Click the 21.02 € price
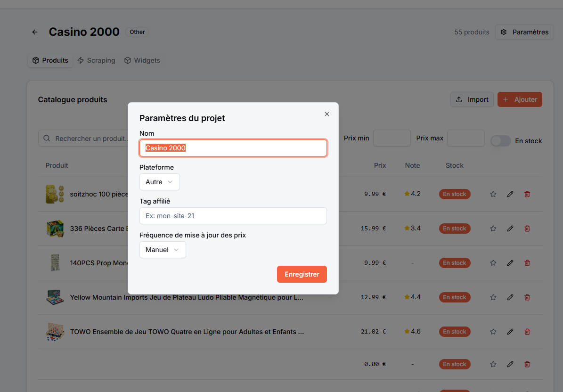The width and height of the screenshot is (563, 392). (x=374, y=332)
